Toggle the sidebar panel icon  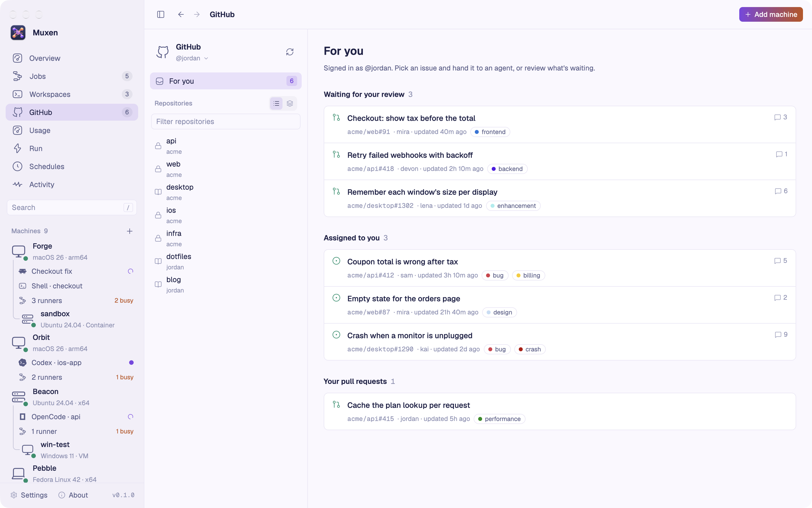pyautogui.click(x=161, y=14)
